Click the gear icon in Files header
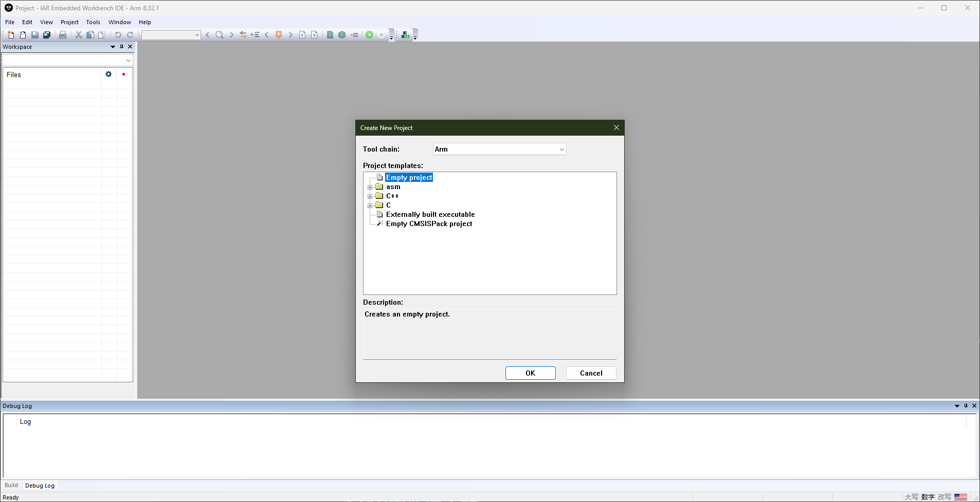 pos(108,74)
